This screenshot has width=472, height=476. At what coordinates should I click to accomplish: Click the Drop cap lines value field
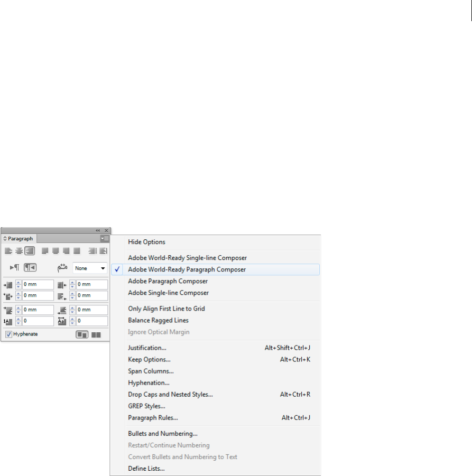(38, 321)
